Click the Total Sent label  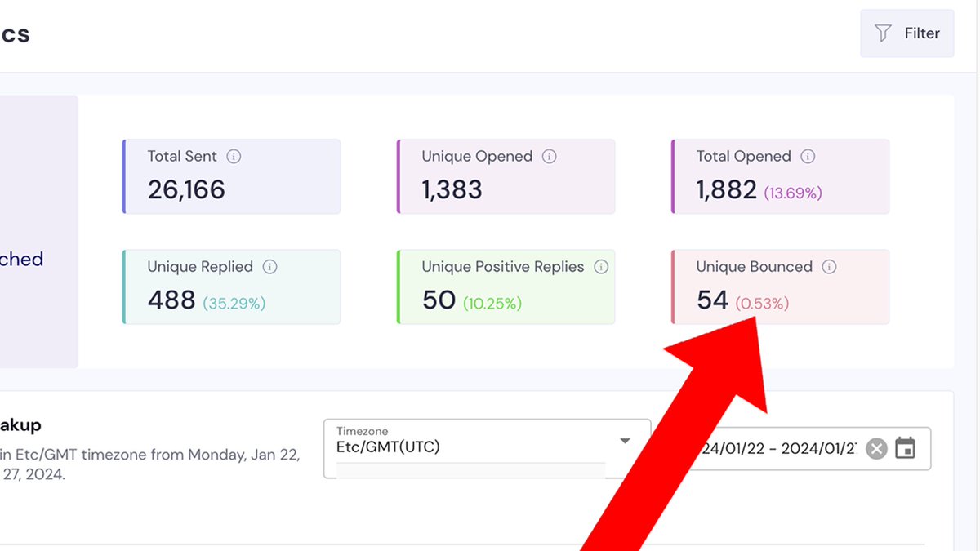[x=182, y=156]
